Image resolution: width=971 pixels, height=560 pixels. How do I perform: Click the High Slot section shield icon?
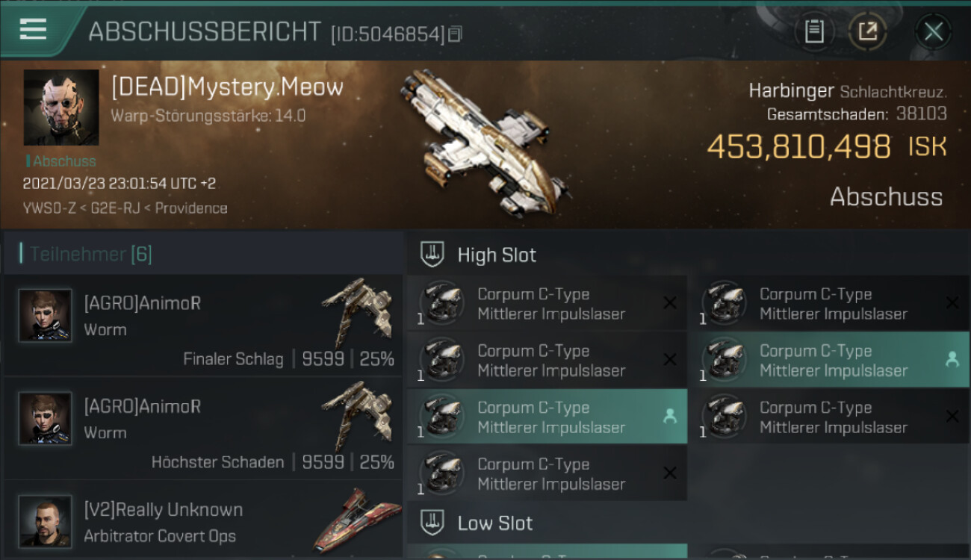432,255
